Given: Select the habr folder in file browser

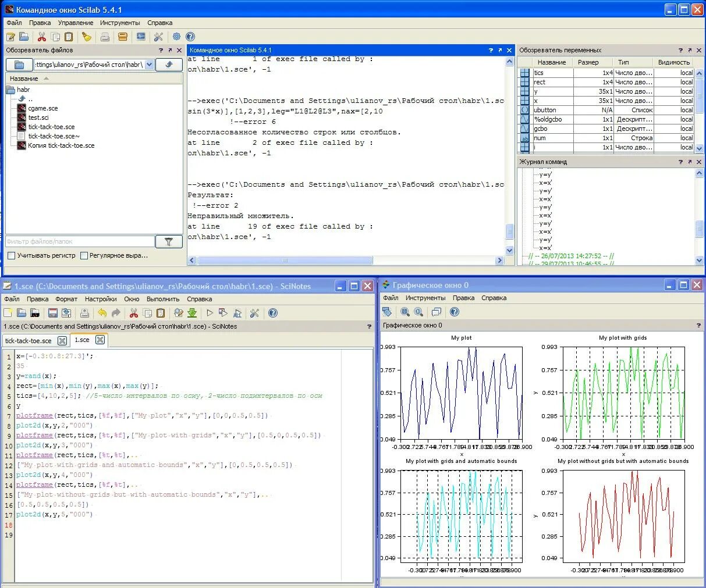Looking at the screenshot, I should 23,90.
